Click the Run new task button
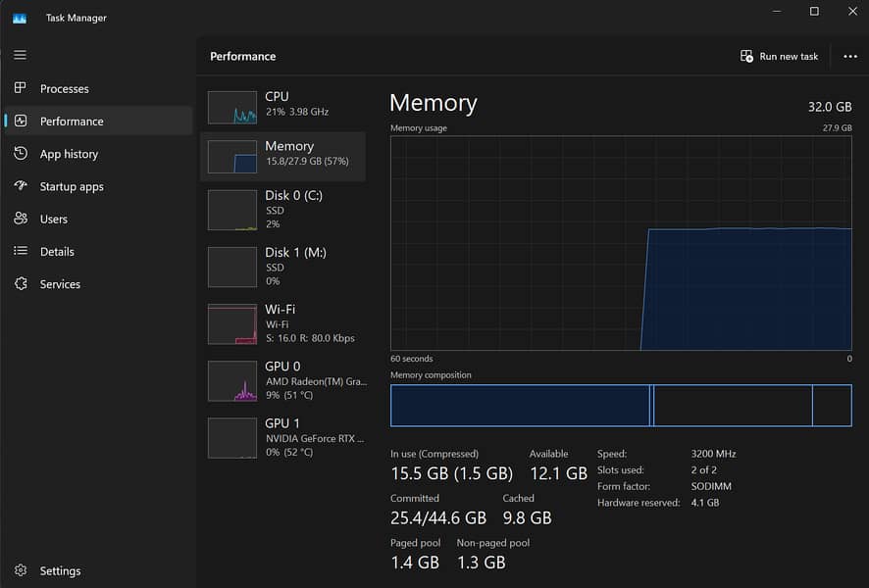 pos(780,56)
